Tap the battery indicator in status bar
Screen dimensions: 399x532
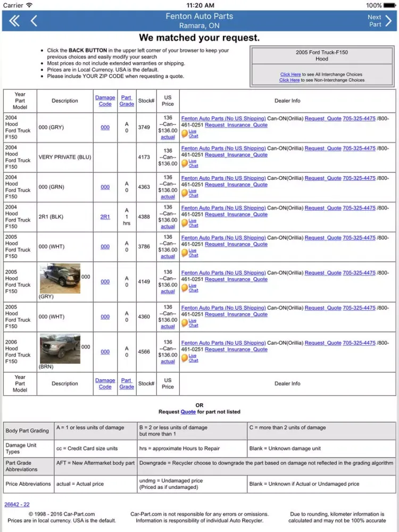(x=389, y=5)
